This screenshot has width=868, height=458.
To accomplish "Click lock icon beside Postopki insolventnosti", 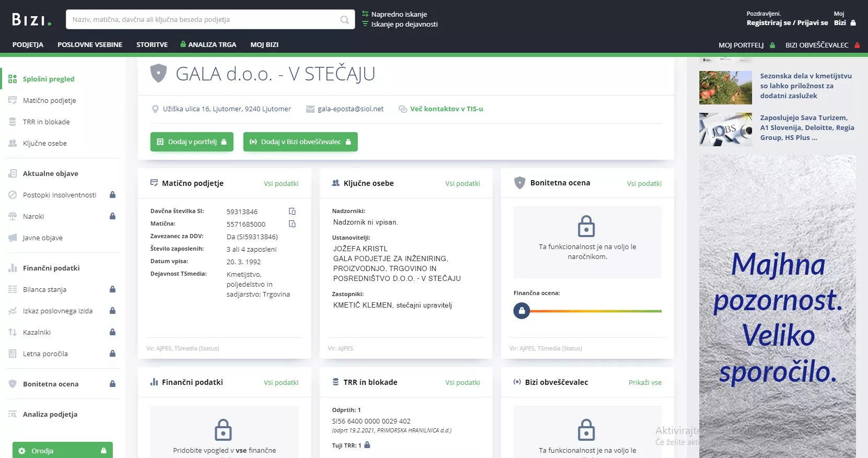I will click(112, 195).
